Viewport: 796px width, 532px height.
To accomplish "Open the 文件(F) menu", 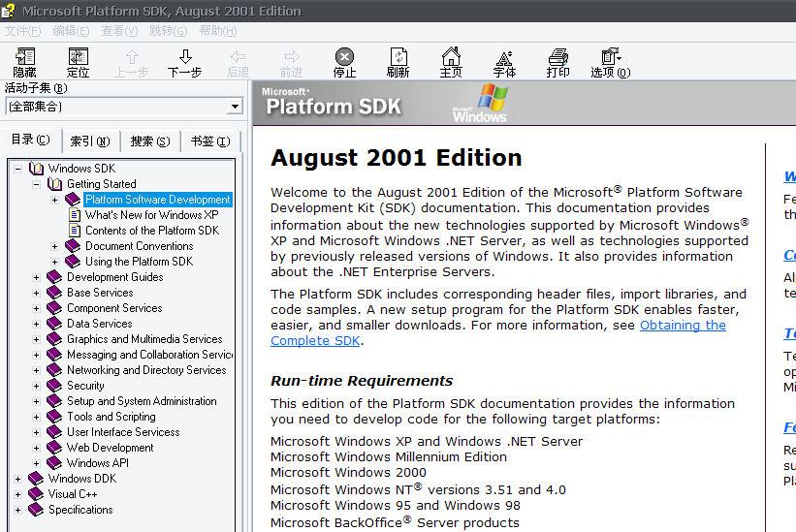I will tap(22, 31).
